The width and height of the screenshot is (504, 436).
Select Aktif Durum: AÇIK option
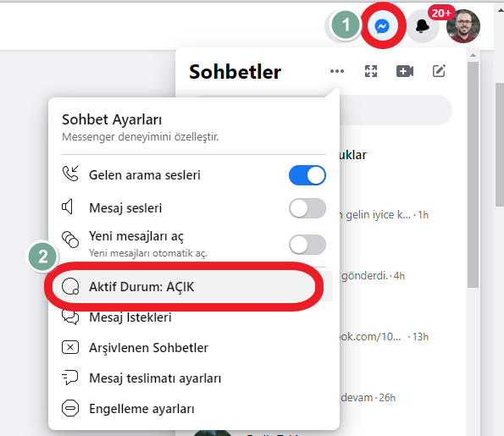tap(194, 287)
